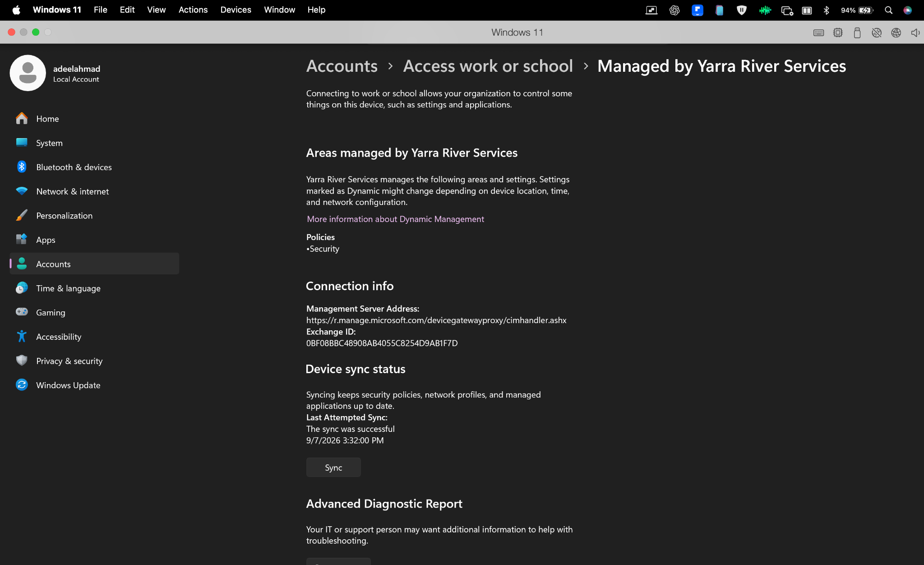Click the Accessibility figure icon
Viewport: 924px width, 565px height.
(22, 336)
